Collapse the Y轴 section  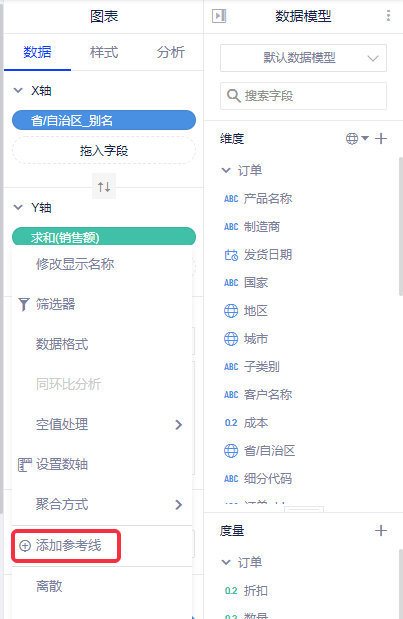click(18, 207)
